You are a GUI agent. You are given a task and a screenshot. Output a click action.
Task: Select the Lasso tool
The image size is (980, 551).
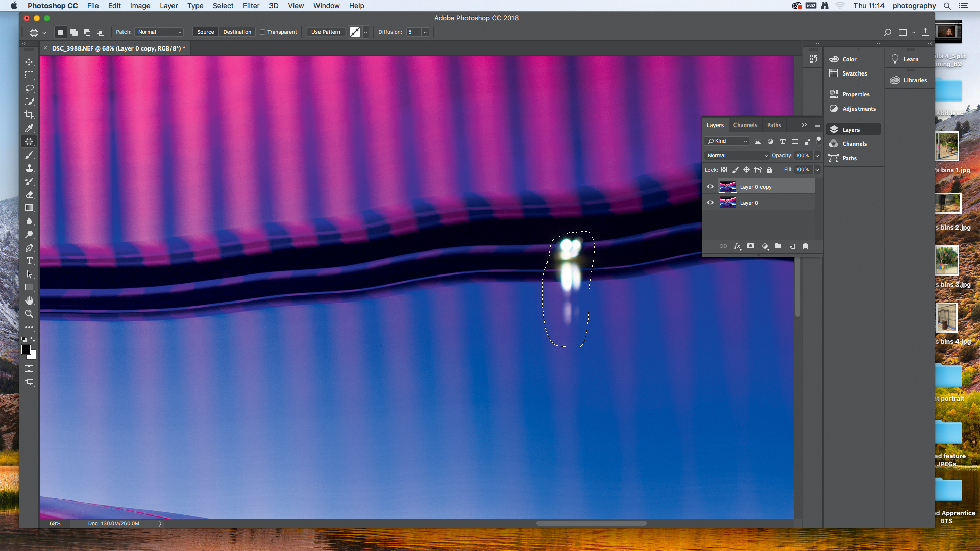tap(29, 88)
